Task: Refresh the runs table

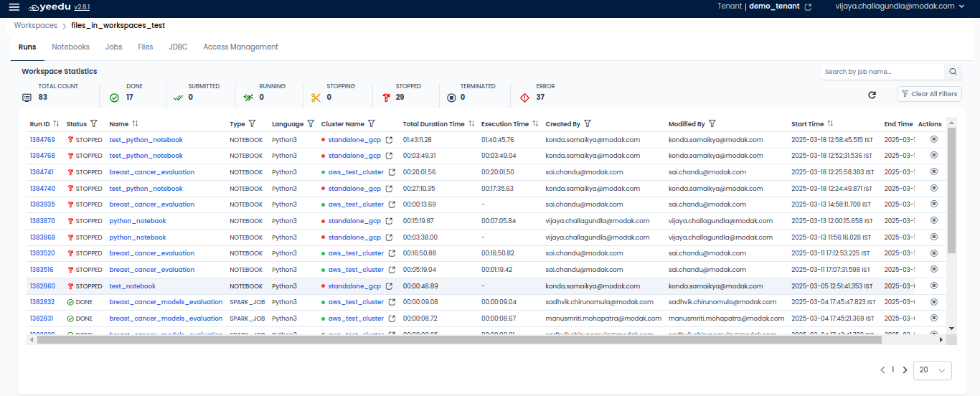Action: click(x=872, y=95)
